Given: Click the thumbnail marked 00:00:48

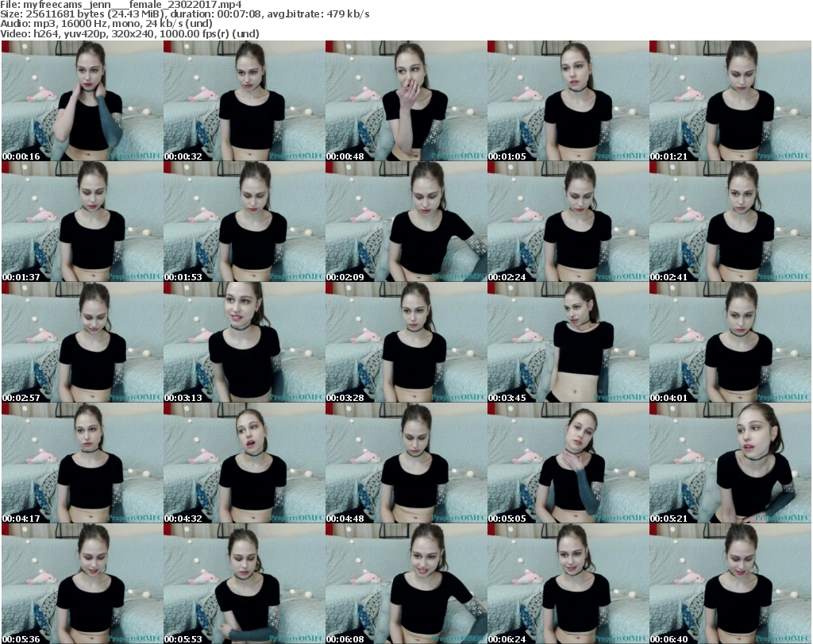Looking at the screenshot, I should tap(406, 101).
